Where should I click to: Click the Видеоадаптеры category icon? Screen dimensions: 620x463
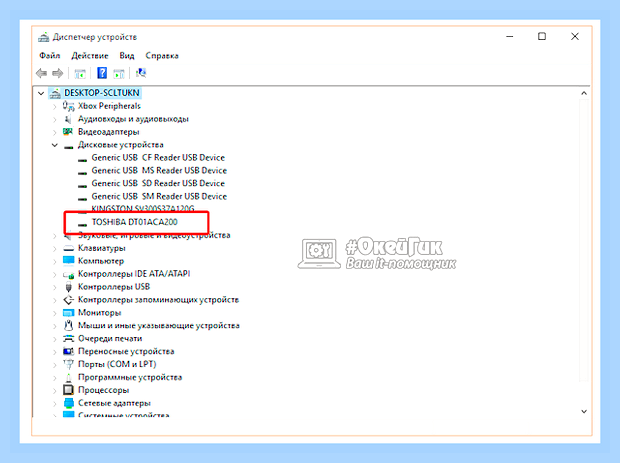click(x=68, y=132)
